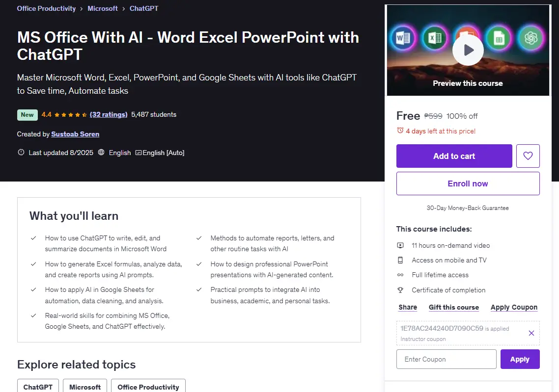Click Apply Coupon link

tap(514, 307)
